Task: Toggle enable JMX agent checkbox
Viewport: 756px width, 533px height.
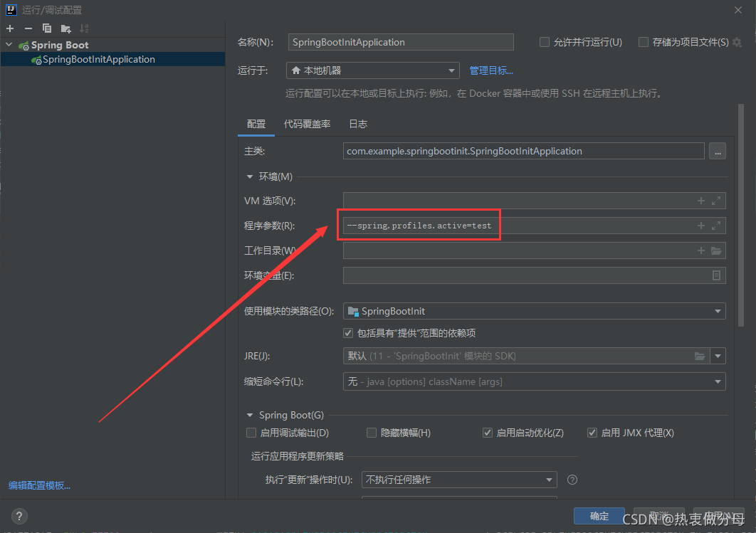Action: point(592,433)
